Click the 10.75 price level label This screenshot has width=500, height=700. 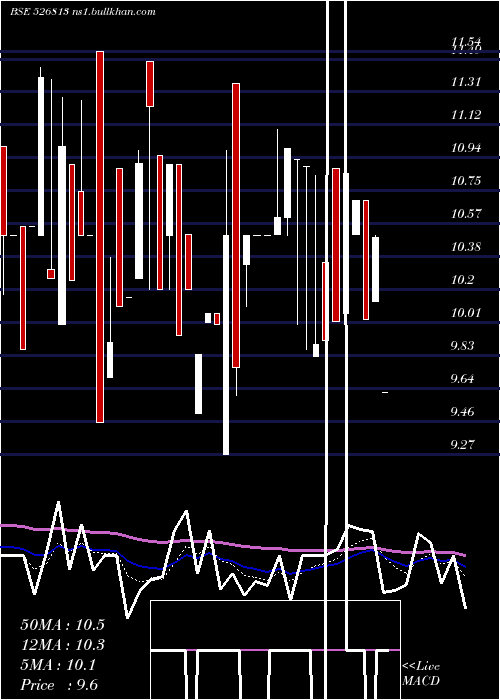click(466, 181)
